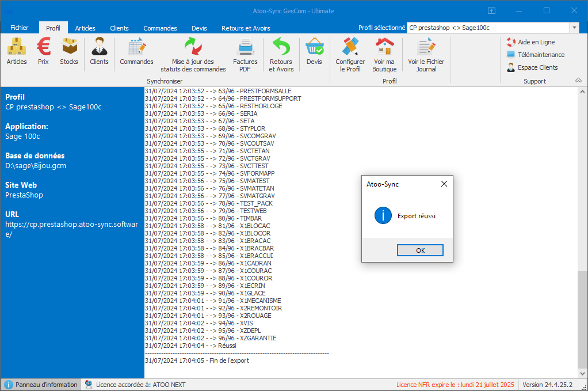588x391 pixels.
Task: Click the '70/96 - SVCOUTSAV' log line
Action: [209, 143]
